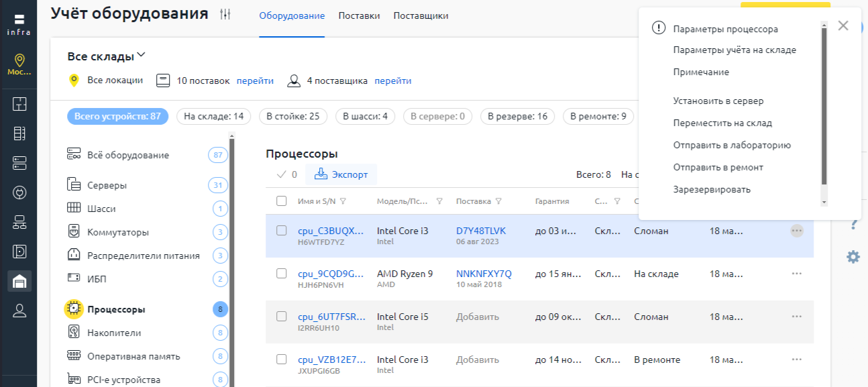Choose Отправить в ремонт from context menu

click(x=718, y=167)
